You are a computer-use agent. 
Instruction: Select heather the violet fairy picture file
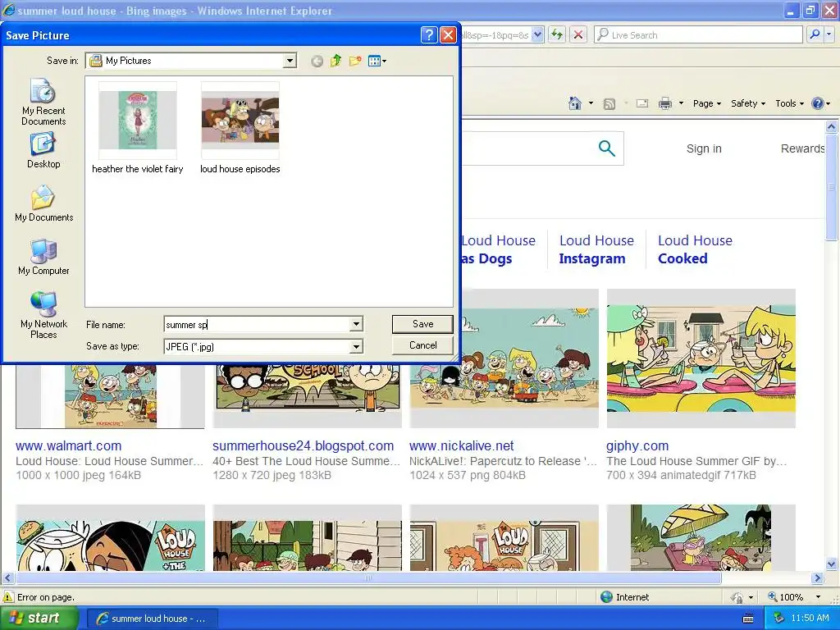[x=138, y=129]
